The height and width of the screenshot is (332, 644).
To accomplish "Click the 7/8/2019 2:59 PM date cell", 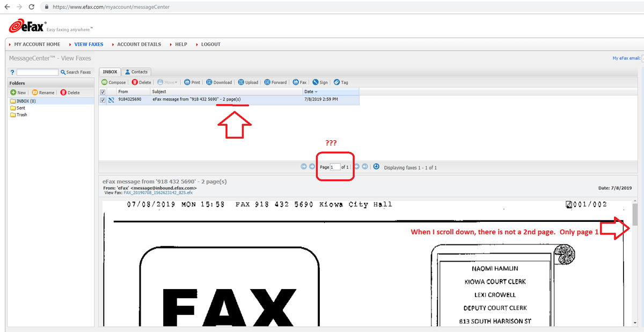I will click(x=321, y=99).
